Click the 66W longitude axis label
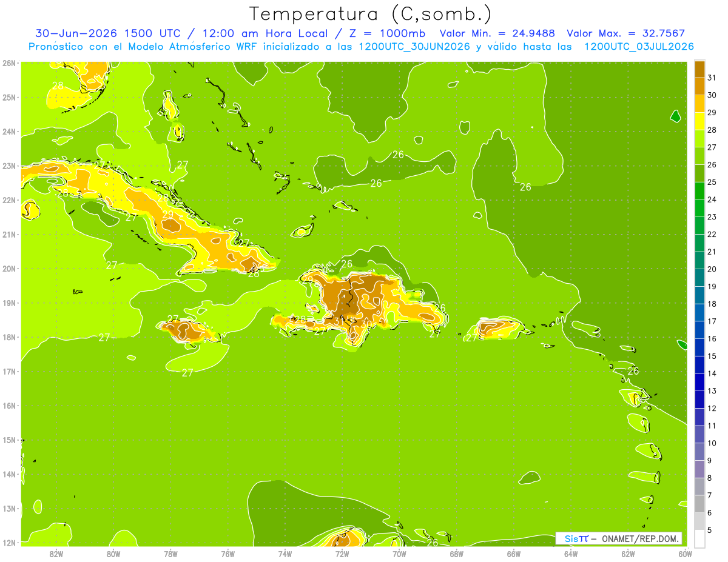This screenshot has width=728, height=562. 513,554
